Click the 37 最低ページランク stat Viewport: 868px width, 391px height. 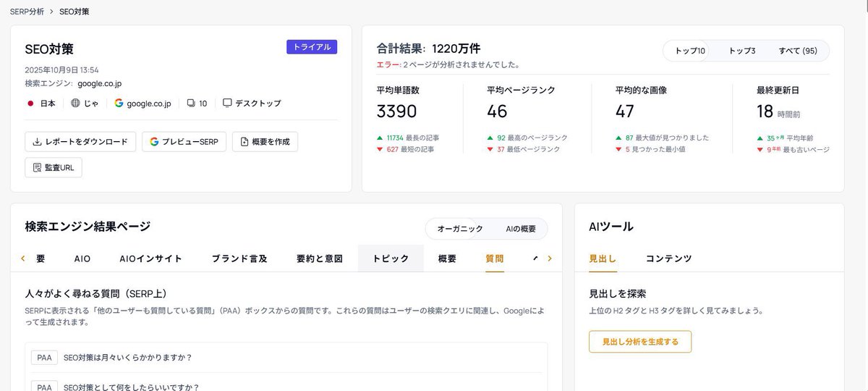coord(523,149)
